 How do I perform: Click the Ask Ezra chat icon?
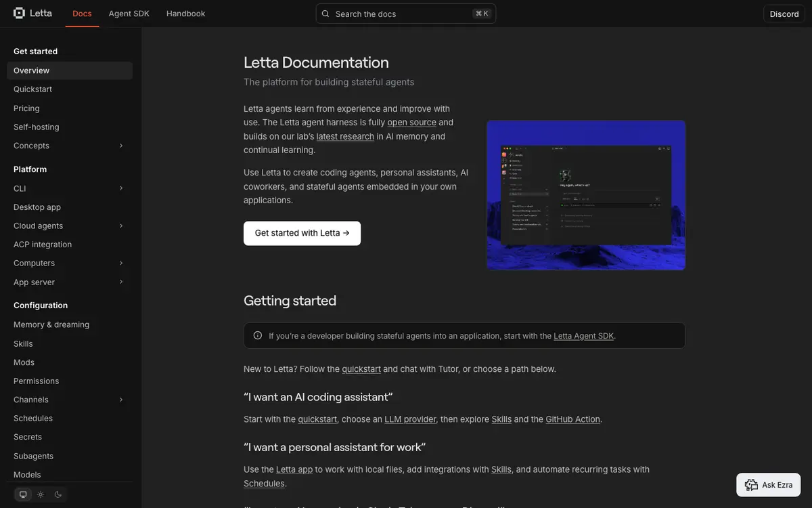(751, 485)
